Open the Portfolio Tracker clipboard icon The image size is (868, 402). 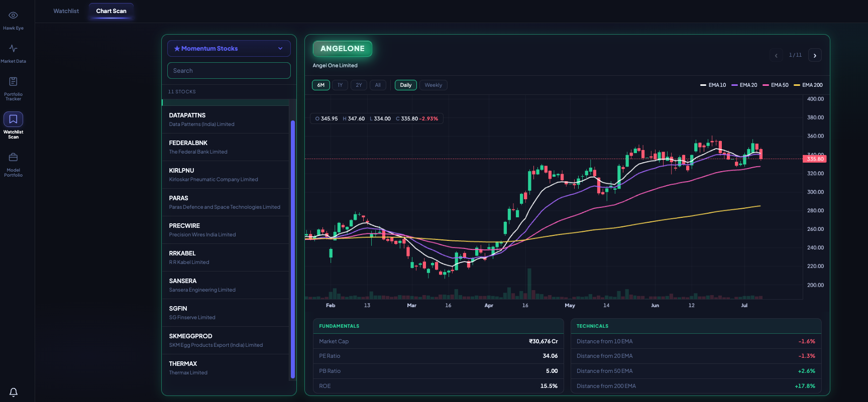(13, 81)
